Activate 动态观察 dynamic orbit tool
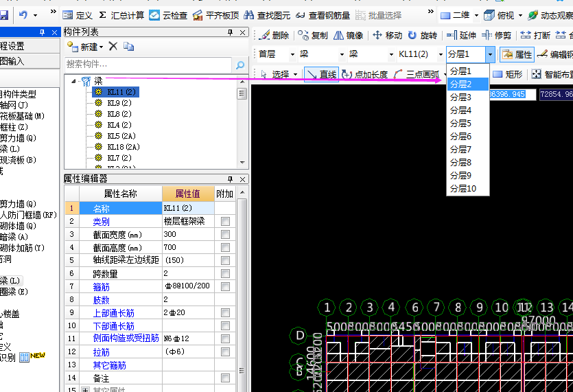The image size is (573, 392). click(550, 15)
